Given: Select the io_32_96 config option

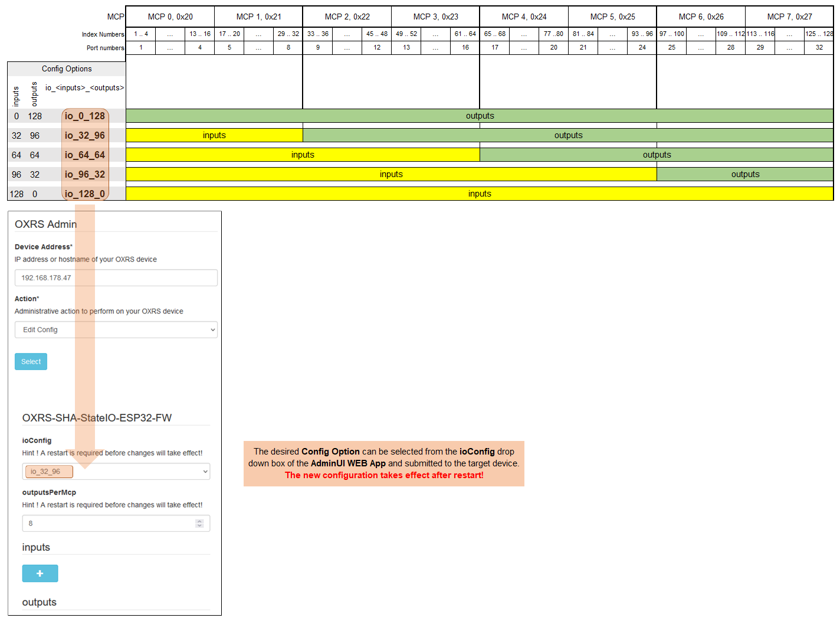Looking at the screenshot, I should coord(85,135).
